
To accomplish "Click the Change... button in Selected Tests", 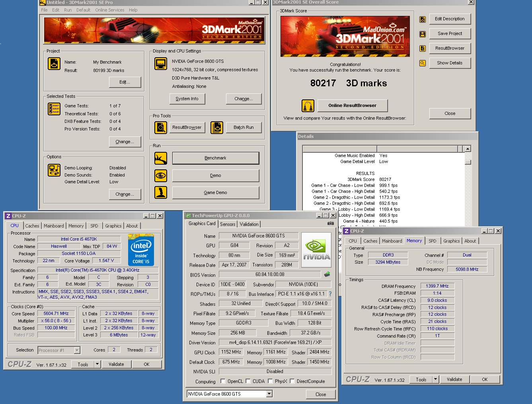I will (125, 142).
